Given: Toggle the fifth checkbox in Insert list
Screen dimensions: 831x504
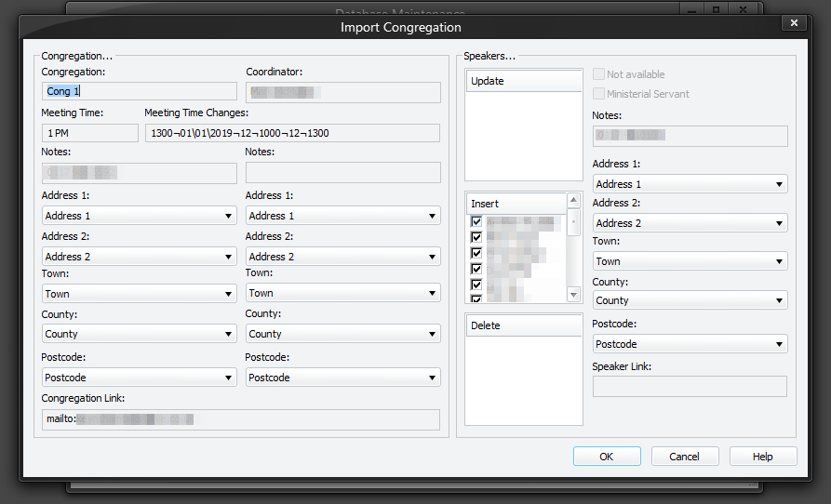Looking at the screenshot, I should pos(476,284).
